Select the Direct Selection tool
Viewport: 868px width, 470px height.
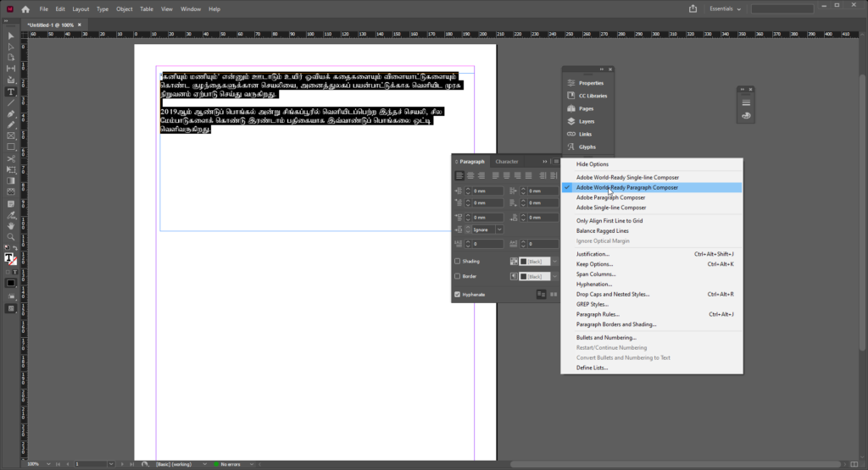click(x=10, y=47)
